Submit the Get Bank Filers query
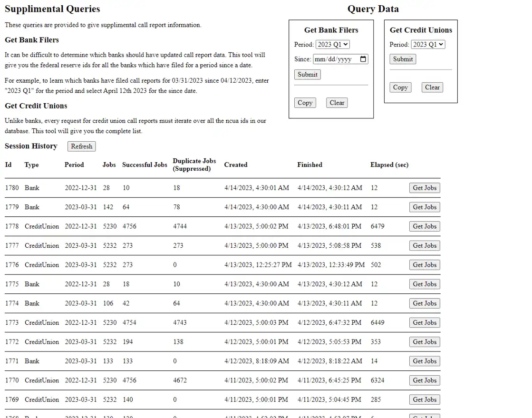 pos(308,74)
